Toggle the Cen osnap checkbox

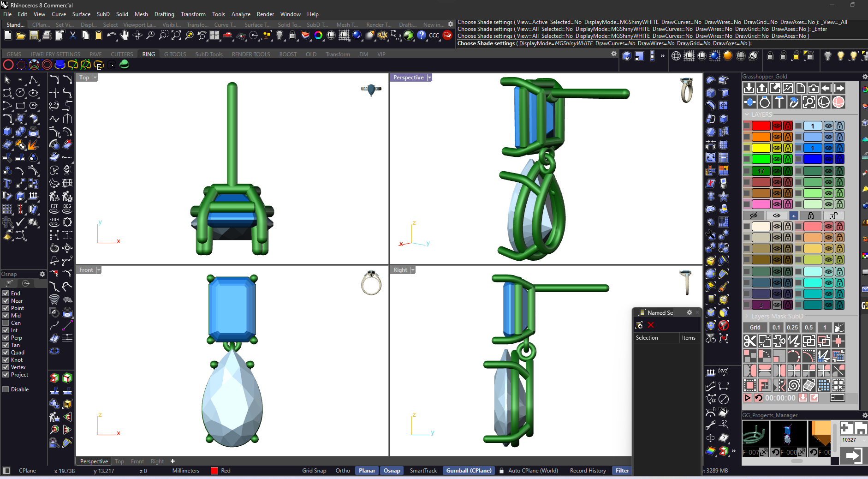point(6,323)
